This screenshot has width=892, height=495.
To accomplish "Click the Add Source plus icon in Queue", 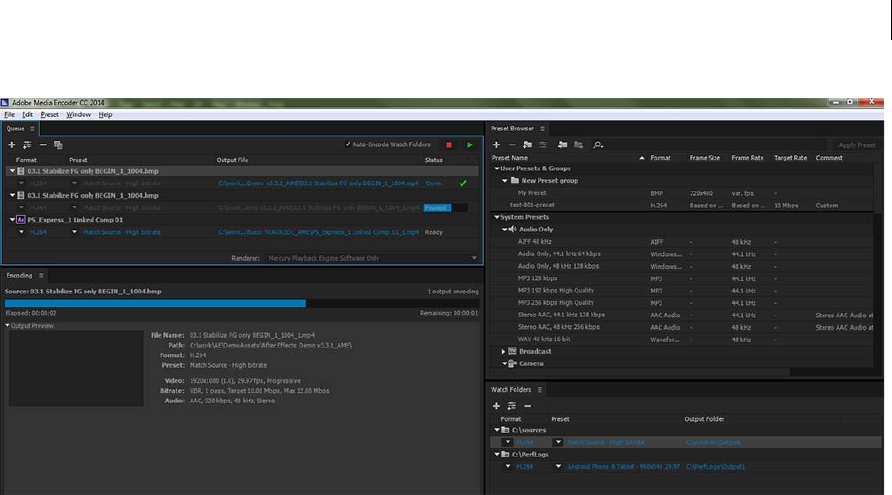I will coord(12,145).
